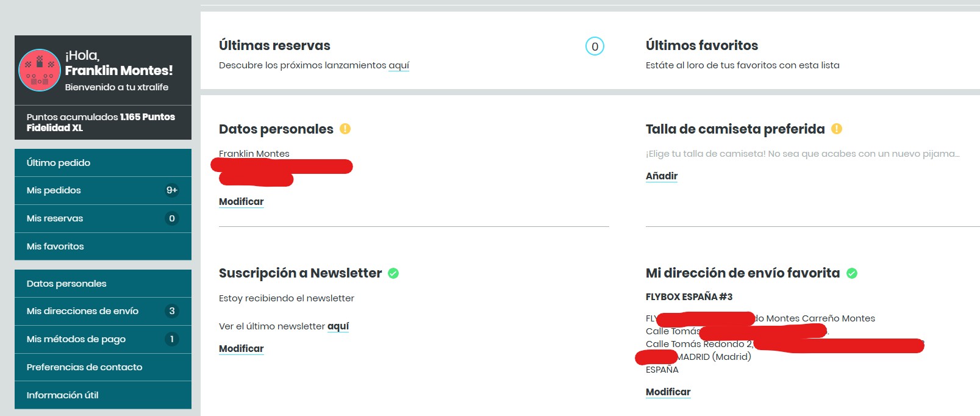Open Preferencias de contacto
The height and width of the screenshot is (416, 980).
tap(84, 367)
